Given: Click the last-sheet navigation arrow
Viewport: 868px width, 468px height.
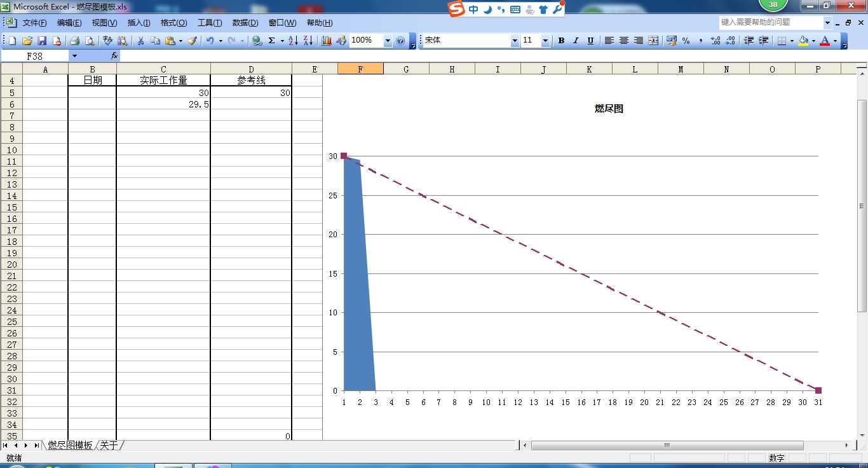Looking at the screenshot, I should click(37, 445).
